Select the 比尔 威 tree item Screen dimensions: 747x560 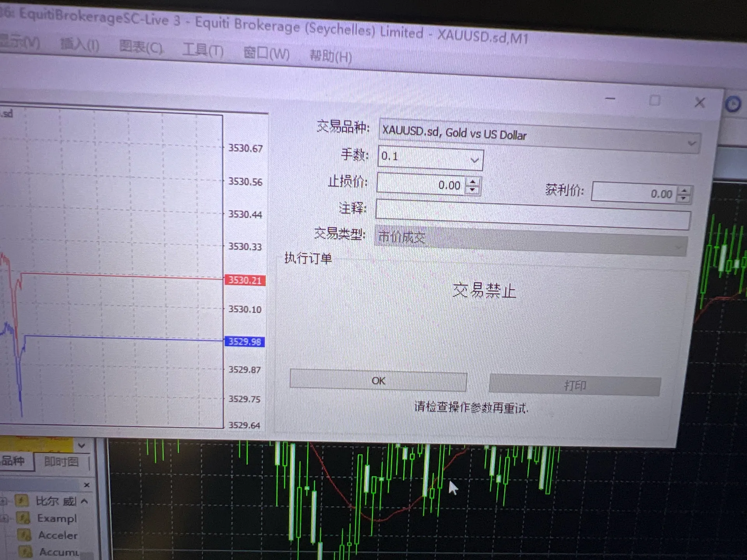(x=56, y=501)
